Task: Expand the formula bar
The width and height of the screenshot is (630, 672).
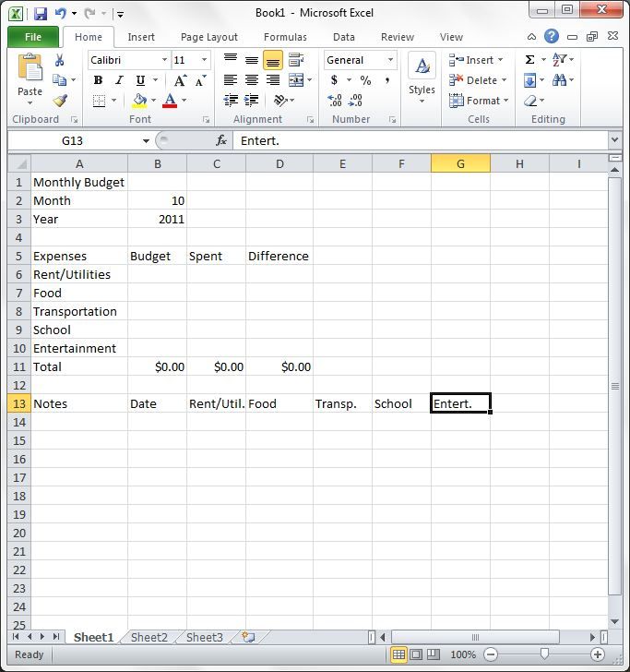Action: [614, 139]
